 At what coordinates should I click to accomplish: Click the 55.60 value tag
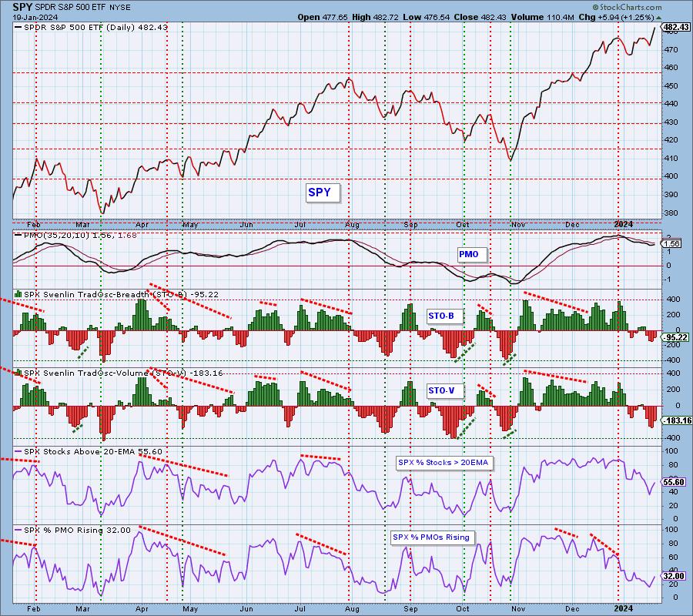tap(674, 482)
